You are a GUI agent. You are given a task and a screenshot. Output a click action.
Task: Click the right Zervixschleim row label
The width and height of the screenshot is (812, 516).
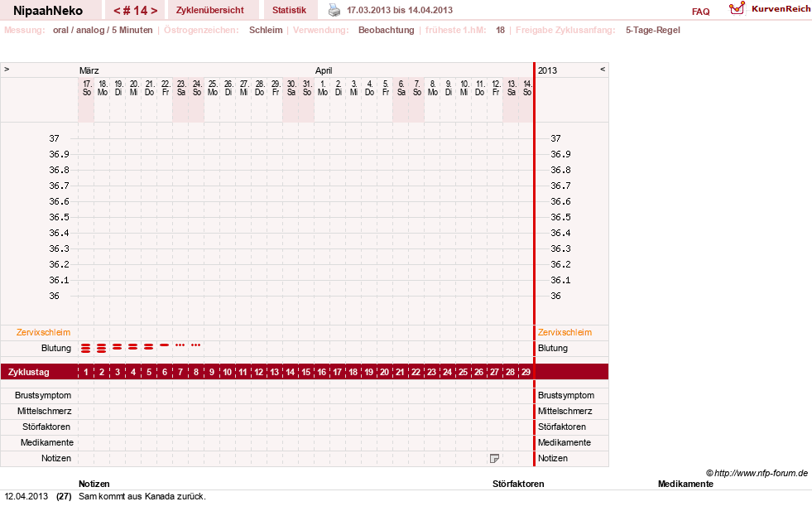[565, 333]
